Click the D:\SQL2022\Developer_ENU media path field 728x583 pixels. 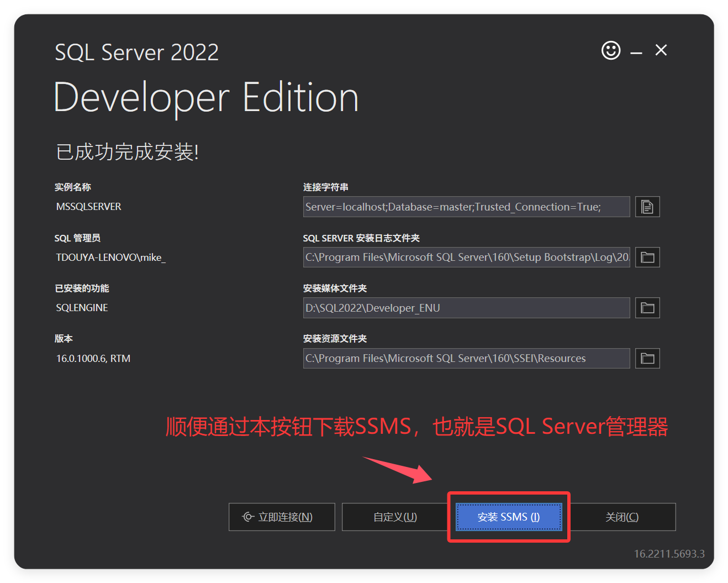(x=466, y=308)
